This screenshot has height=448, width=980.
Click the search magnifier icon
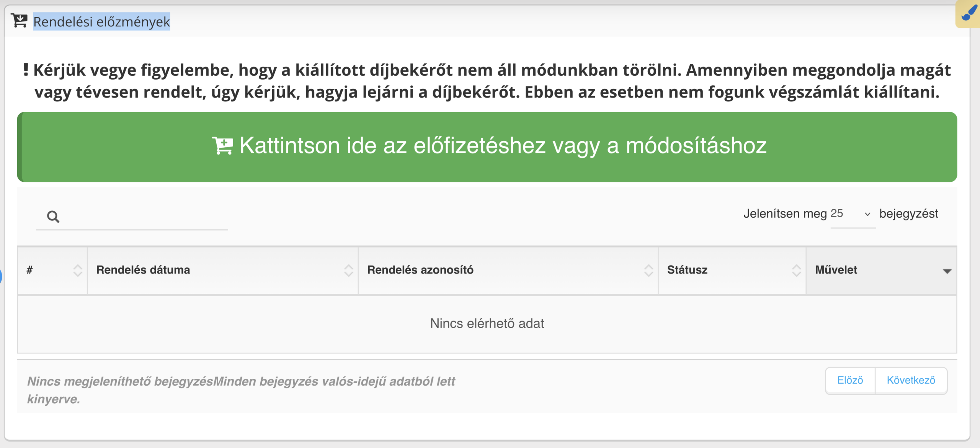pyautogui.click(x=53, y=216)
